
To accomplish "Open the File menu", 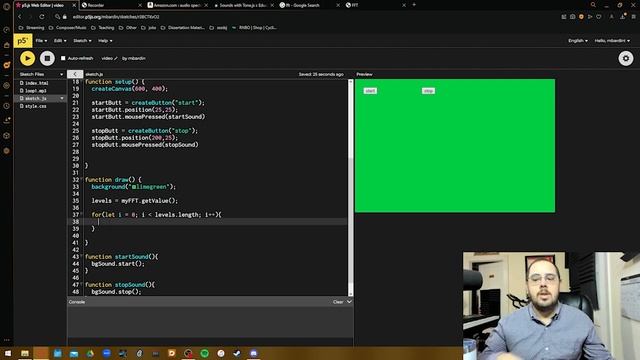I will 41,41.
